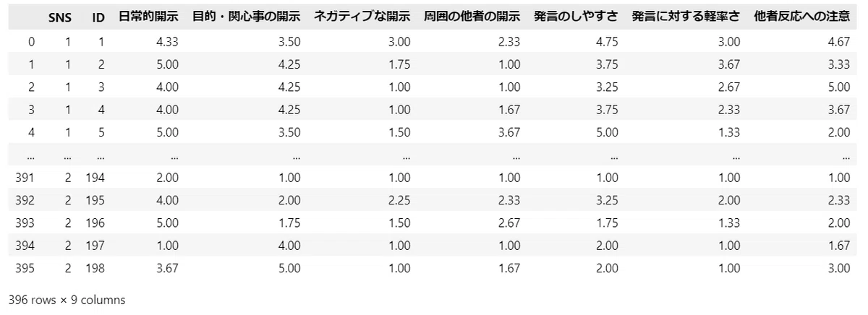The width and height of the screenshot is (868, 315).
Task: Click row index 0
Action: (x=31, y=43)
